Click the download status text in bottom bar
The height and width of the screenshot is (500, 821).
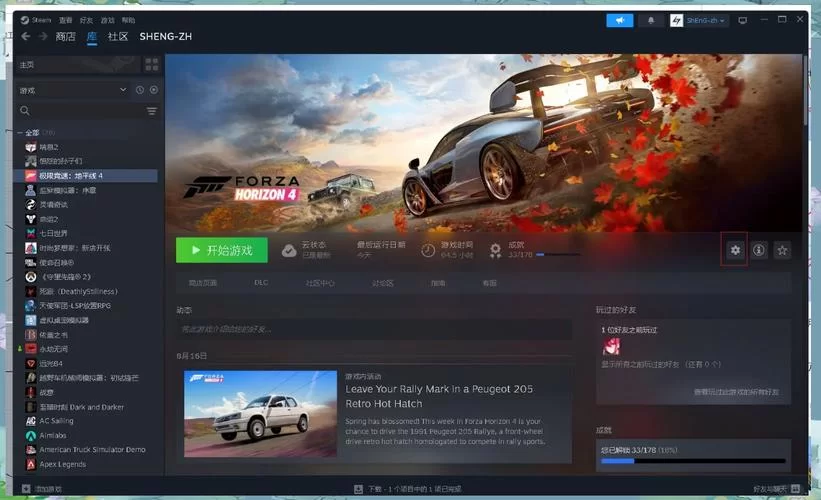(x=414, y=489)
